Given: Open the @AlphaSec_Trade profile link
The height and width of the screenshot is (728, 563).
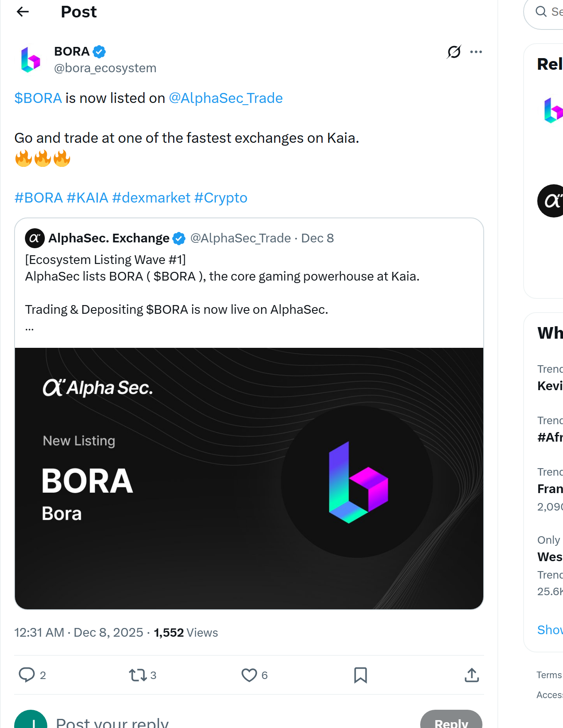Looking at the screenshot, I should click(226, 98).
